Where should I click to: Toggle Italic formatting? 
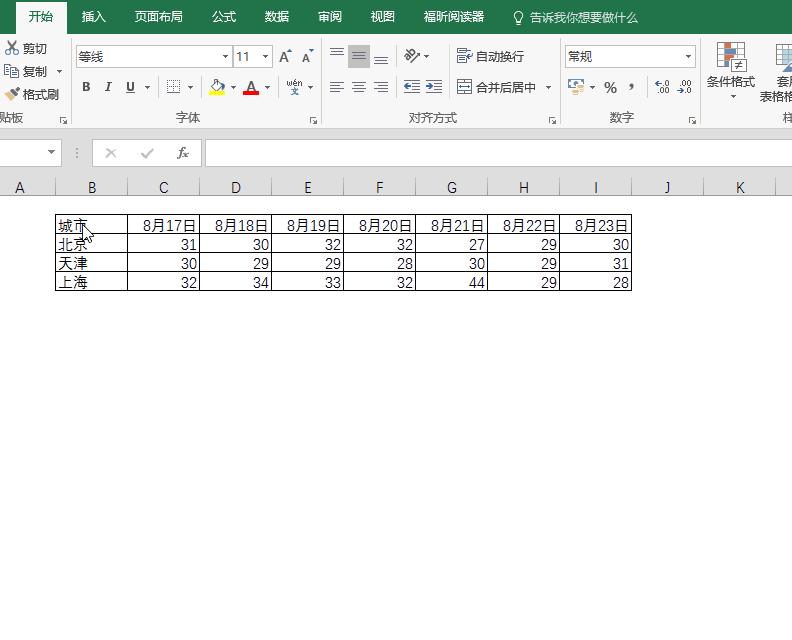(x=108, y=87)
